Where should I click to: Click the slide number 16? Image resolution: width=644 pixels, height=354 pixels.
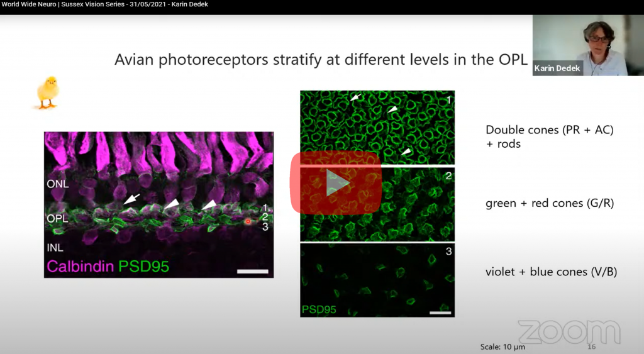591,346
